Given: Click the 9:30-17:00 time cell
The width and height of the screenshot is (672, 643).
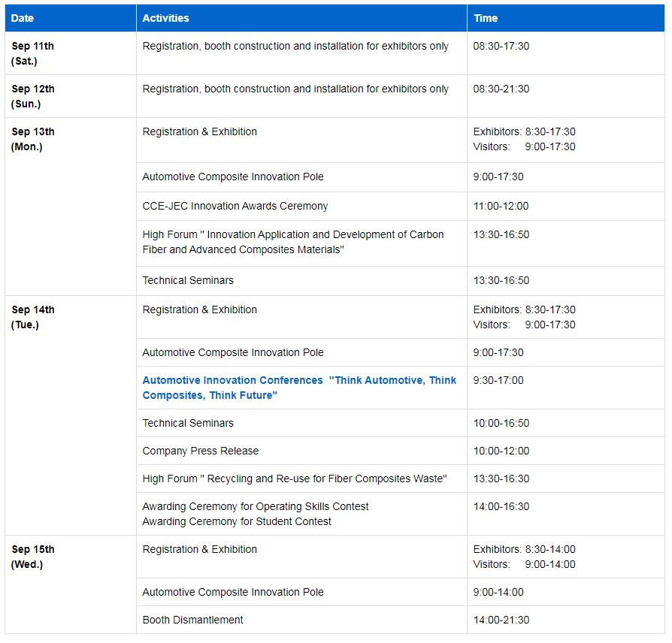Looking at the screenshot, I should tap(498, 380).
